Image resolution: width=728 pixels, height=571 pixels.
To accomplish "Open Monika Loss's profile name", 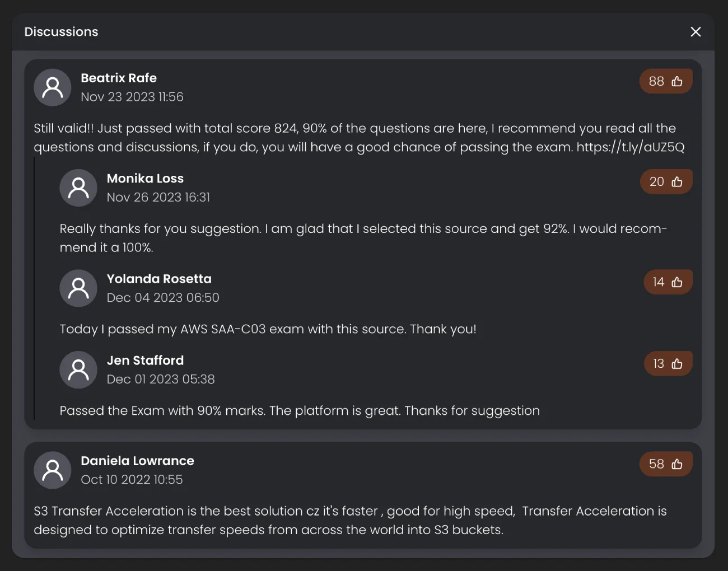I will (145, 179).
